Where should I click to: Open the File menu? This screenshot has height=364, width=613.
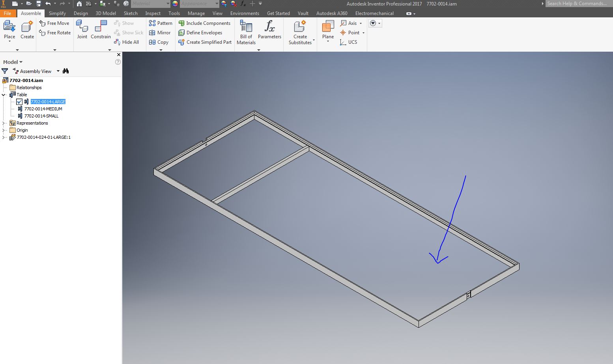pyautogui.click(x=7, y=13)
